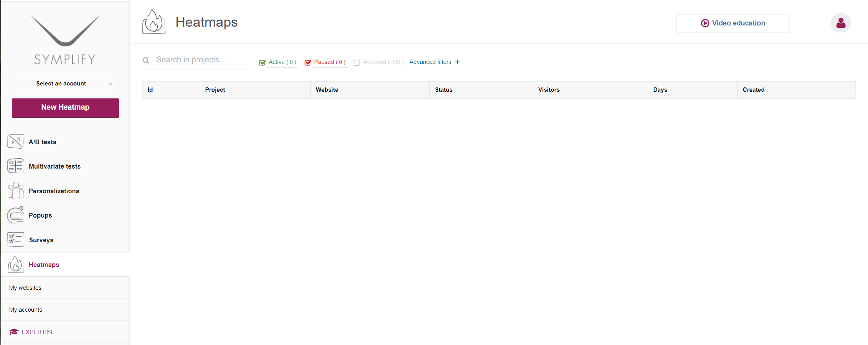The image size is (868, 345).
Task: Sort by the Status column header
Action: tap(481, 90)
